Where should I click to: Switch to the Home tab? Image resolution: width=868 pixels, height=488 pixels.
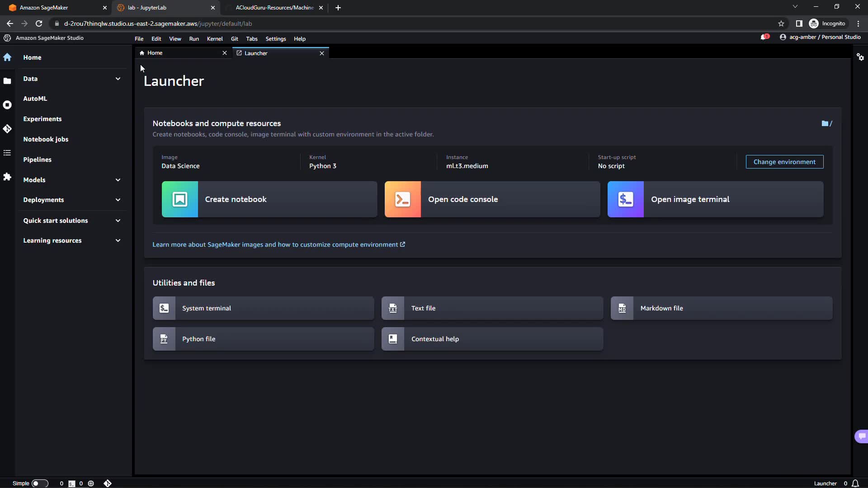click(155, 53)
